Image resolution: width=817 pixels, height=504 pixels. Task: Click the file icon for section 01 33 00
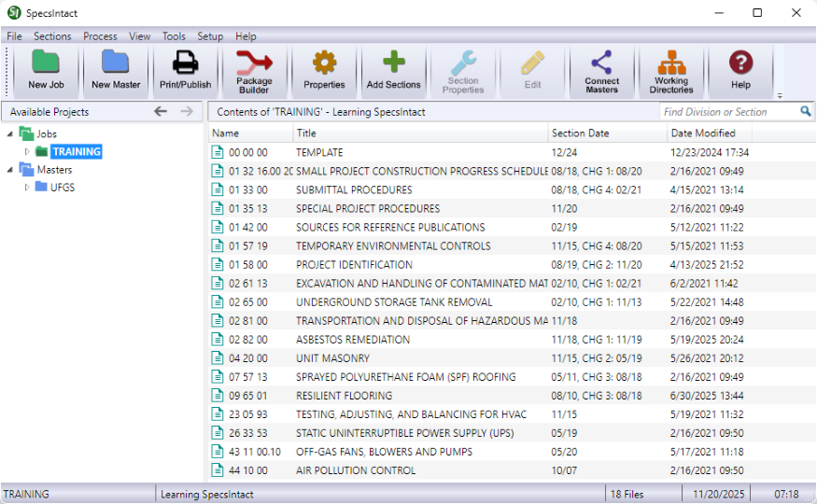coord(218,189)
